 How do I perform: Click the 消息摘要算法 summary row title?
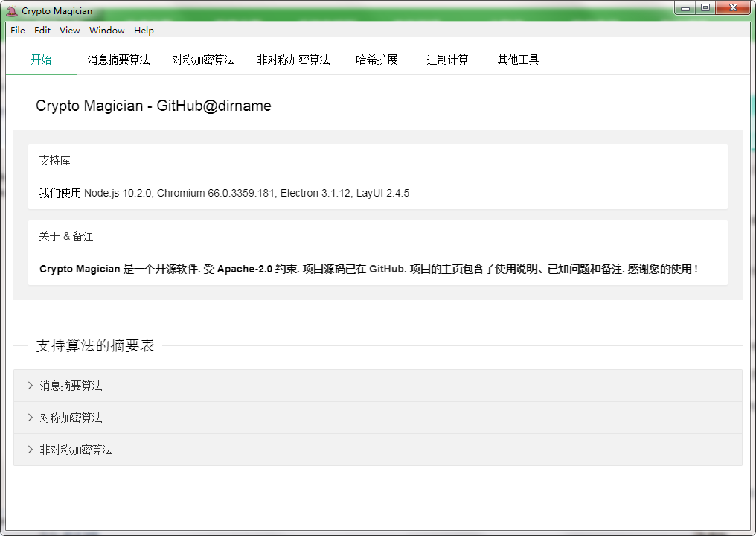(x=71, y=386)
